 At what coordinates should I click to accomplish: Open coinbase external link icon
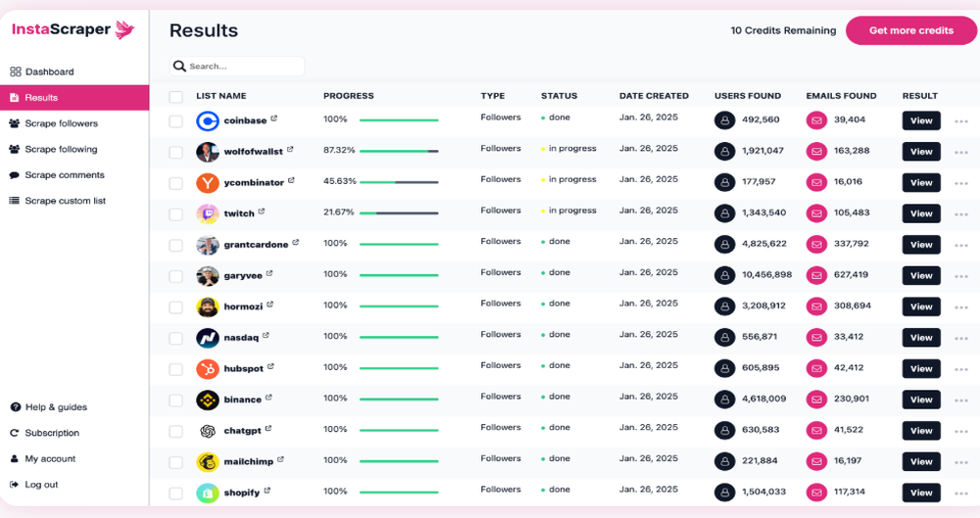click(273, 118)
